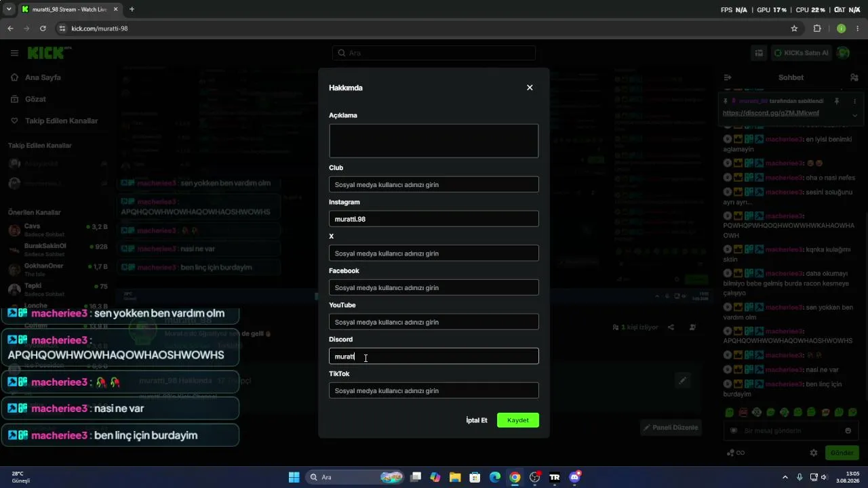Go back in Chrome
The image size is (868, 488).
tap(10, 28)
